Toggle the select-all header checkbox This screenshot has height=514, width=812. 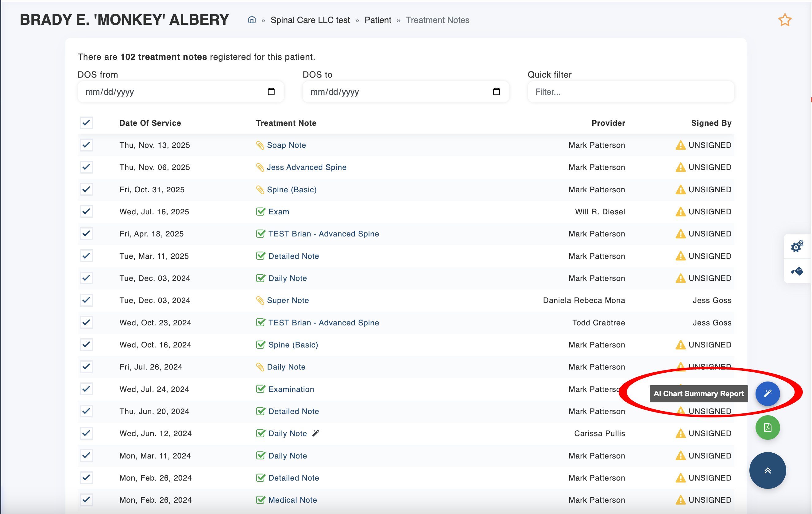coord(86,123)
